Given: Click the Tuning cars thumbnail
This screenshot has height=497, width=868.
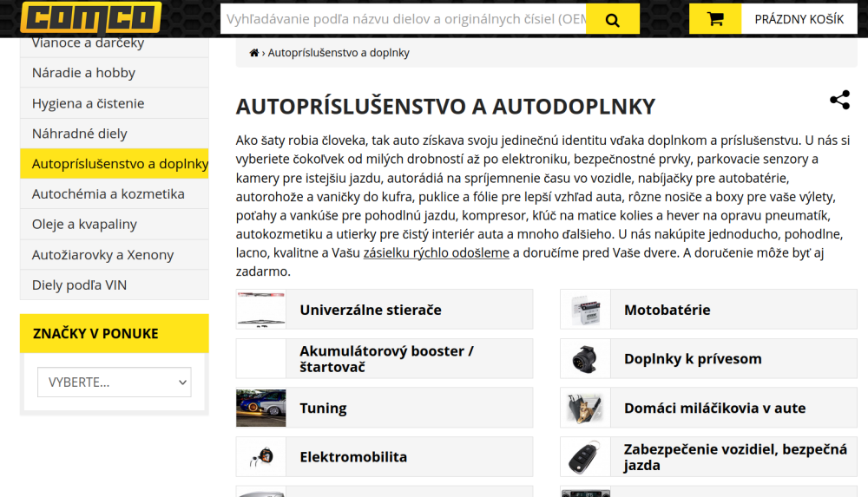Looking at the screenshot, I should [x=261, y=408].
